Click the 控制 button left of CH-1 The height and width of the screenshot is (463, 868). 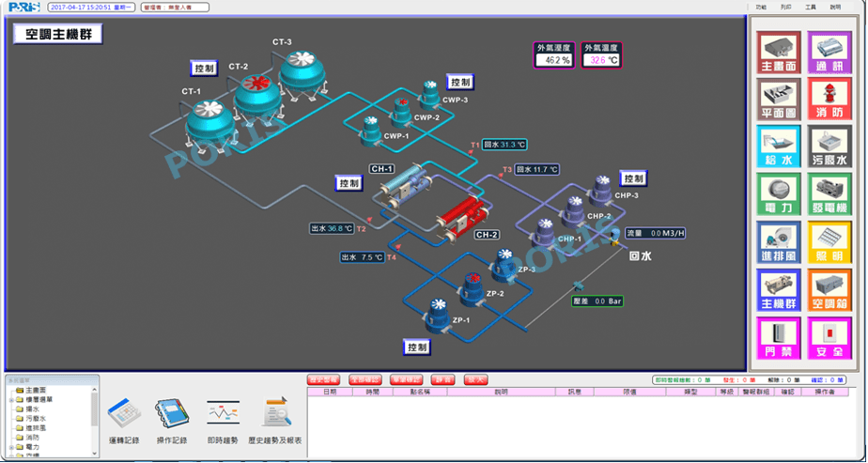pos(349,183)
